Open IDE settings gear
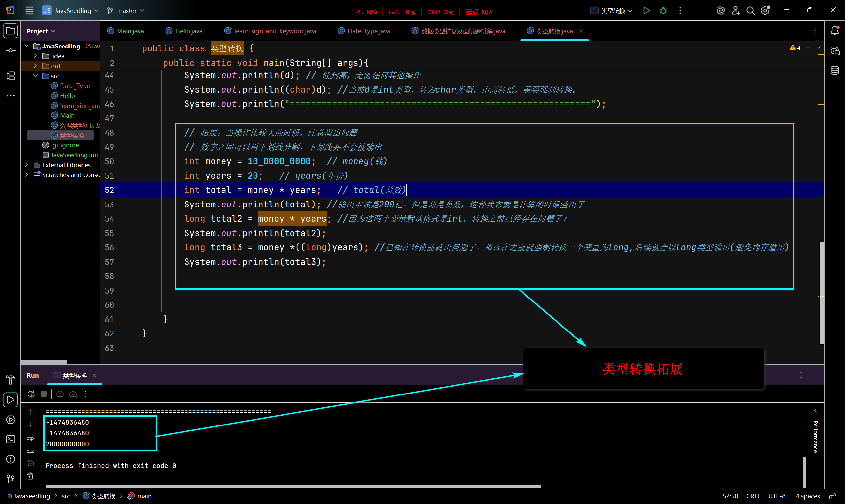The height and width of the screenshot is (504, 845). click(765, 11)
